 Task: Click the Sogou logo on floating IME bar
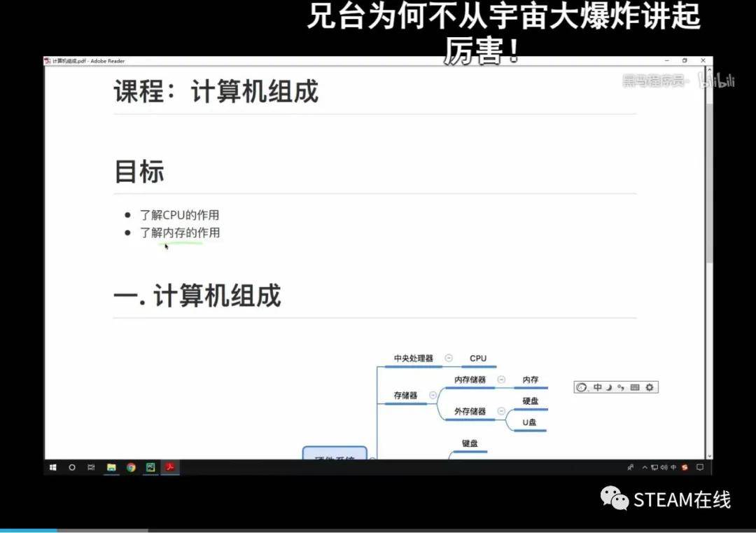pos(582,387)
